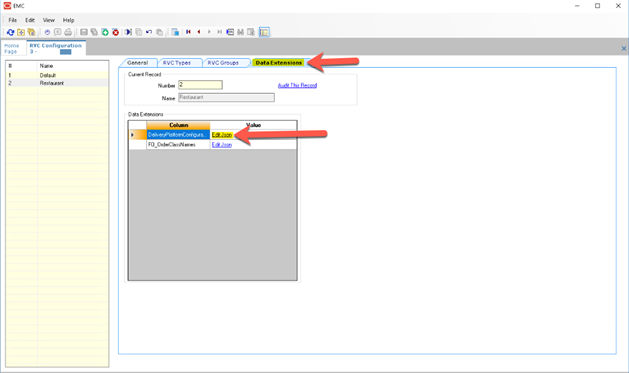
Task: Click the Column header in grid
Action: click(178, 125)
